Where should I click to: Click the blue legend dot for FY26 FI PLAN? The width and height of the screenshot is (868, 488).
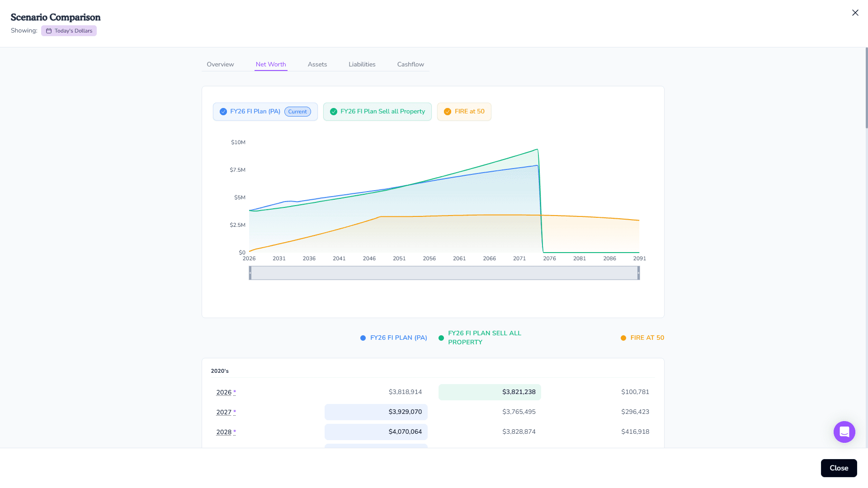coord(363,338)
